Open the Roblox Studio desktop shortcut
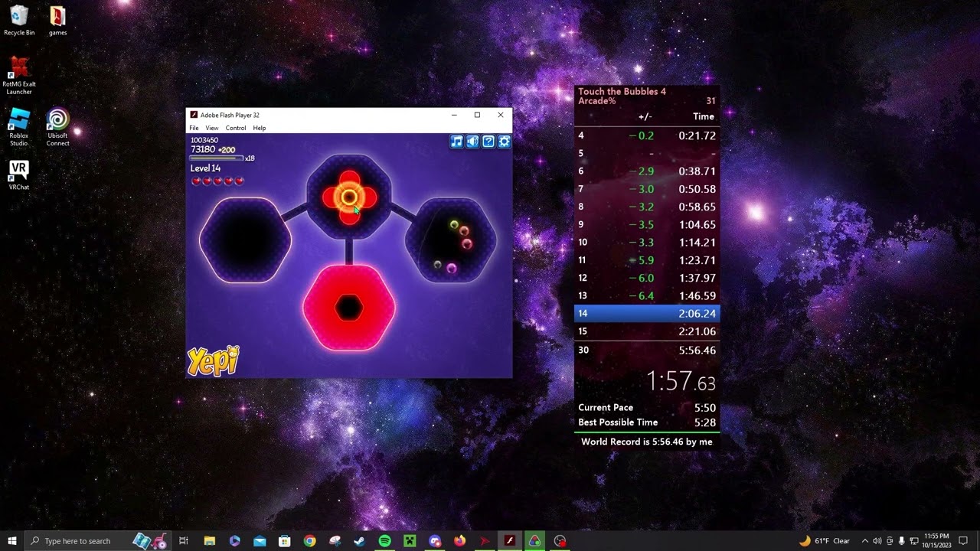 coord(19,127)
